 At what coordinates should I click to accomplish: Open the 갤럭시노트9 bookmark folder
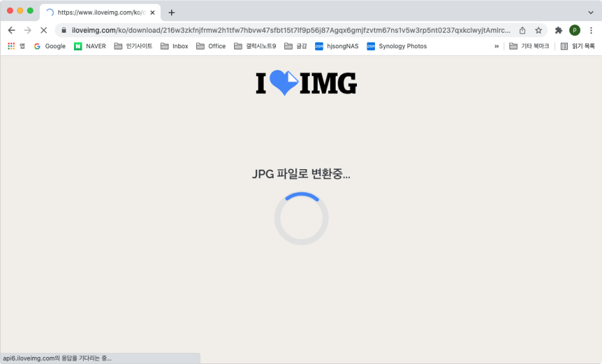pyautogui.click(x=255, y=46)
